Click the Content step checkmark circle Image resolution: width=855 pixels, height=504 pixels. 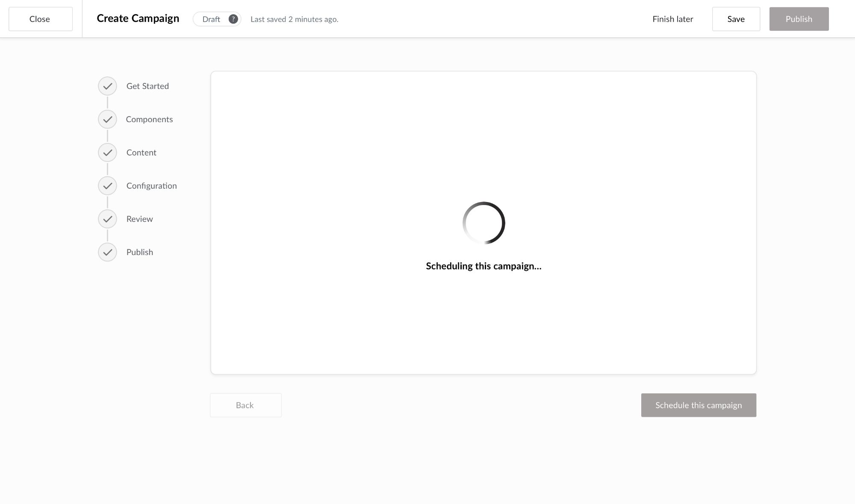107,152
